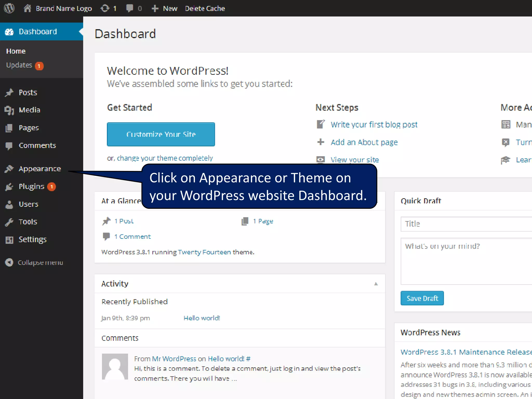Viewport: 532px width, 399px height.
Task: Open the Posts menu
Action: (x=28, y=92)
